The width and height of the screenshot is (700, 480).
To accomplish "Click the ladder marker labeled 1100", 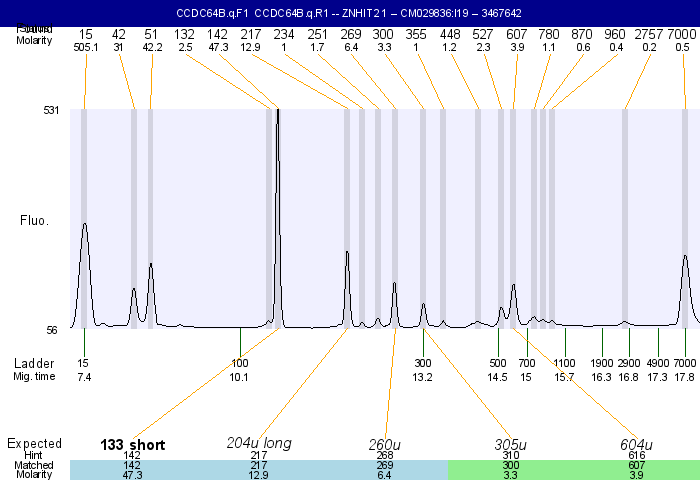I will [565, 363].
